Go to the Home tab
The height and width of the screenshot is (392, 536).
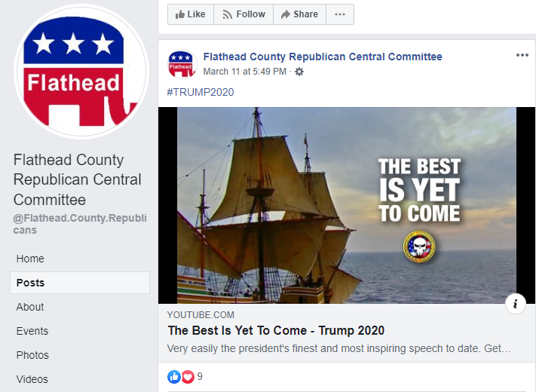click(30, 259)
